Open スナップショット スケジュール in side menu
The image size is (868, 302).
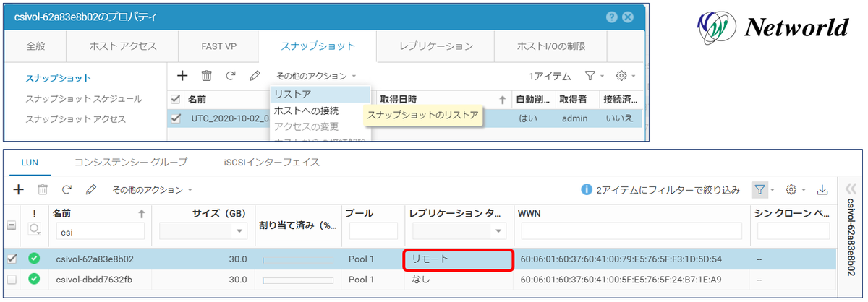click(84, 98)
